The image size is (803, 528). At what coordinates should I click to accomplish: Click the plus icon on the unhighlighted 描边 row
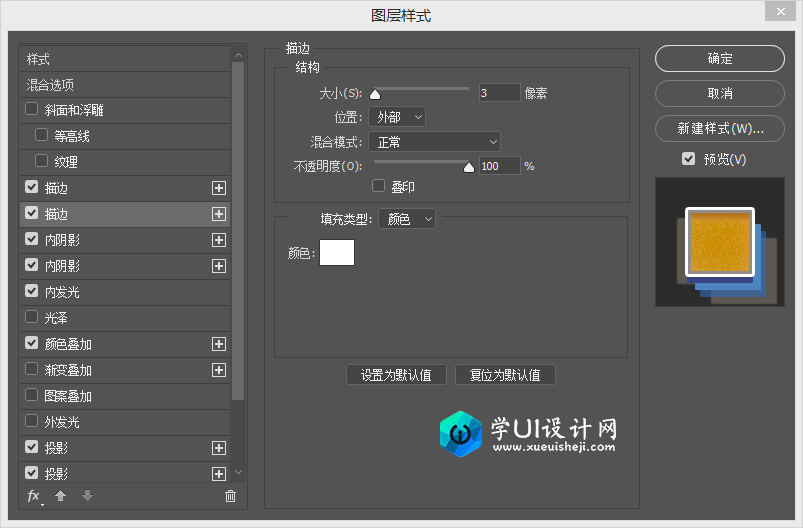(219, 188)
